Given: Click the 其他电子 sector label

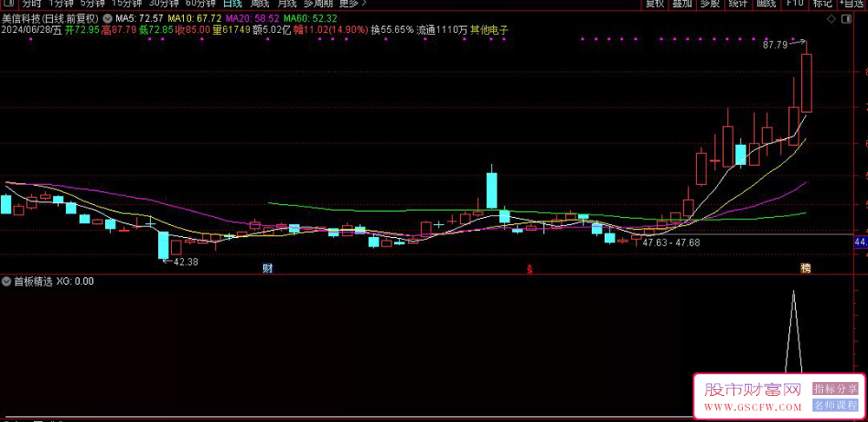Looking at the screenshot, I should click(489, 30).
